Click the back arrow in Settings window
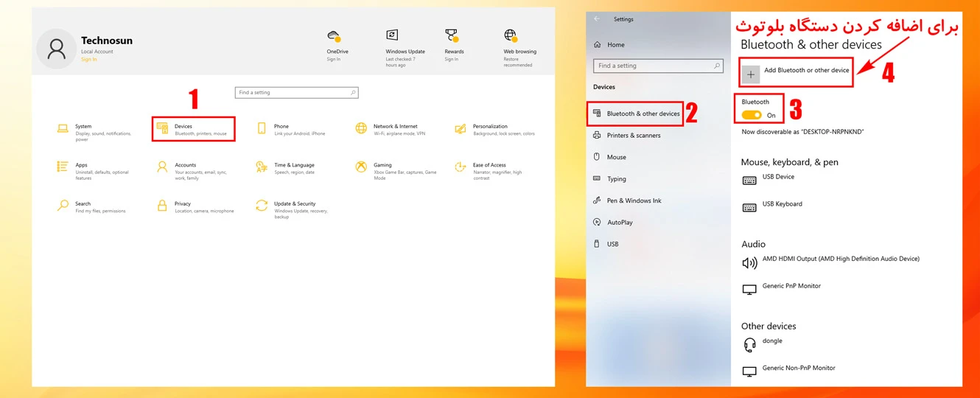The image size is (980, 398). [597, 19]
